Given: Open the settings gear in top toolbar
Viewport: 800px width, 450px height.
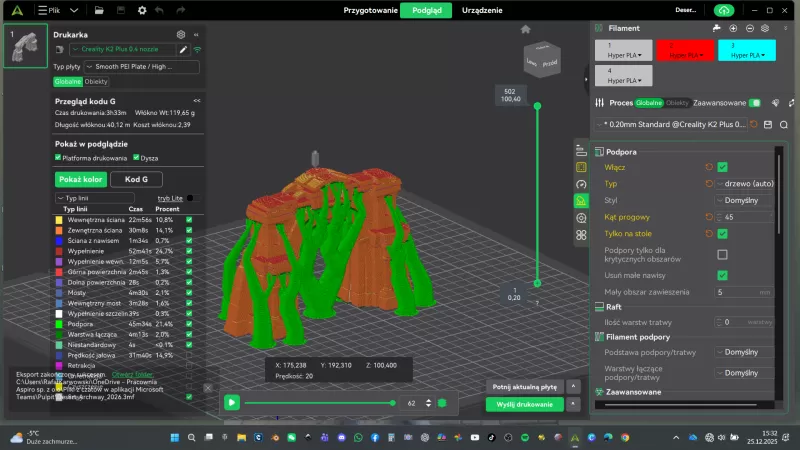Looking at the screenshot, I should pos(142,10).
